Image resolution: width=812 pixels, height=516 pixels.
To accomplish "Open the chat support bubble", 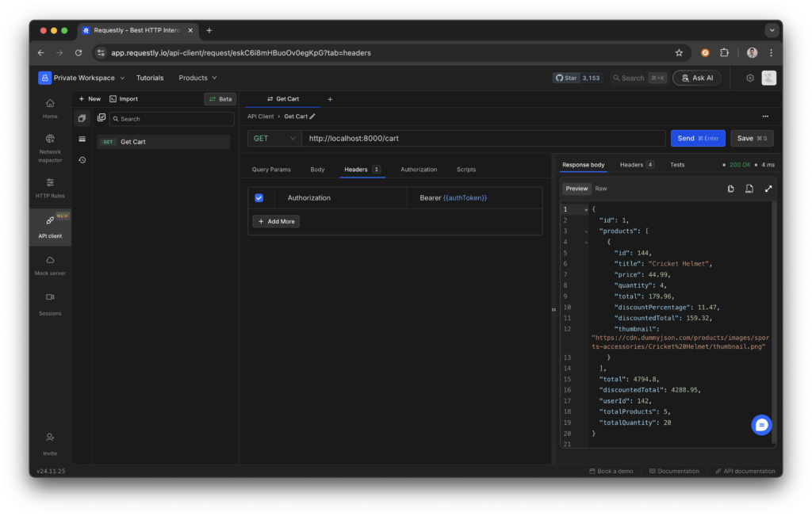I will 761,425.
